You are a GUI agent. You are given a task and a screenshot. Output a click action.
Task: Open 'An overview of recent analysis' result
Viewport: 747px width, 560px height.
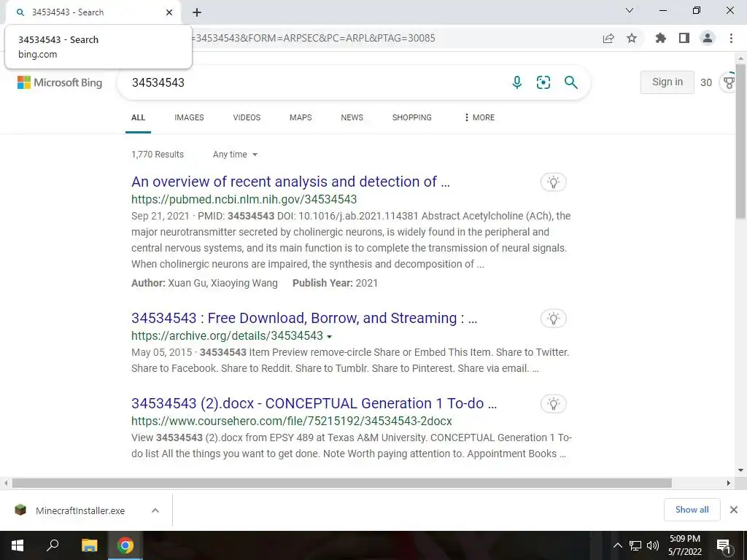click(290, 182)
